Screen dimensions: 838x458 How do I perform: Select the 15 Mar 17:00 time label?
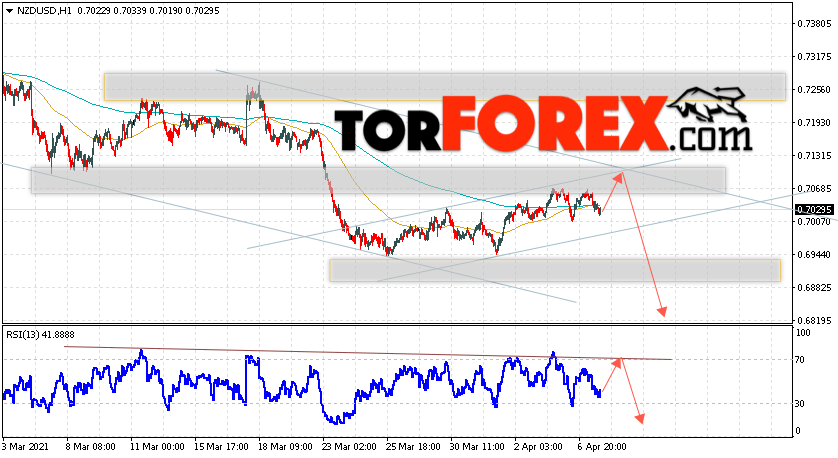click(x=221, y=447)
